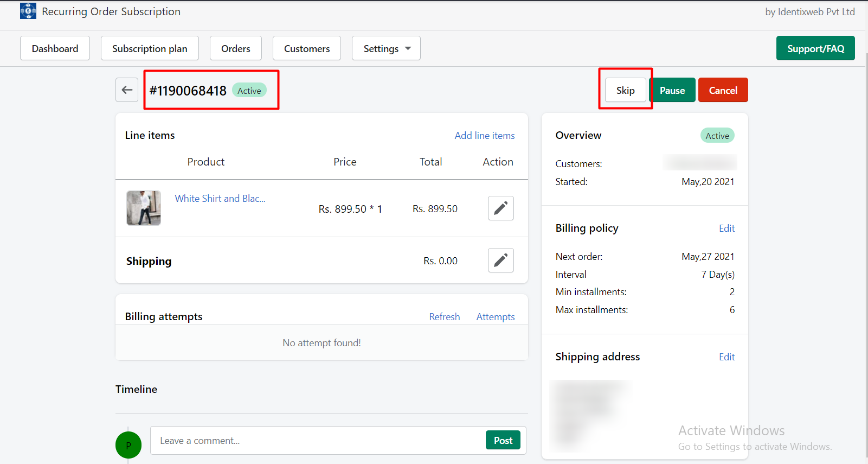Focus the Leave a comment field
Image resolution: width=868 pixels, height=464 pixels.
(x=317, y=441)
